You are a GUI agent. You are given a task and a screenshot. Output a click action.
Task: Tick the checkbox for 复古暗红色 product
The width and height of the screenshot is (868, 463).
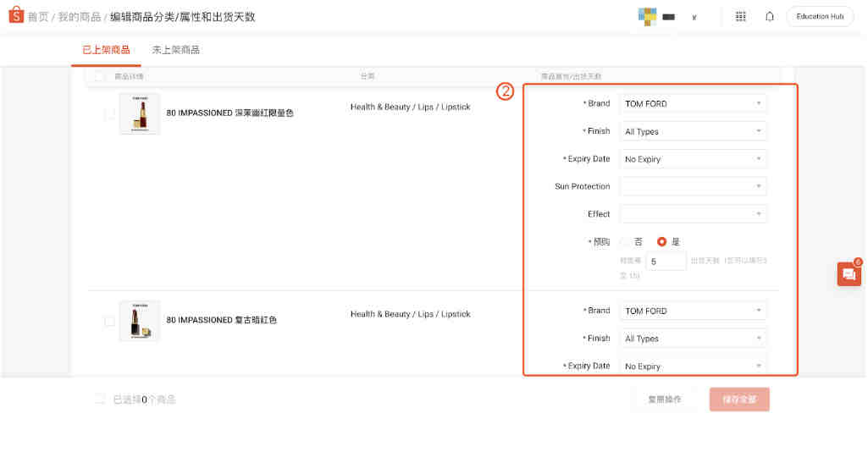click(109, 321)
